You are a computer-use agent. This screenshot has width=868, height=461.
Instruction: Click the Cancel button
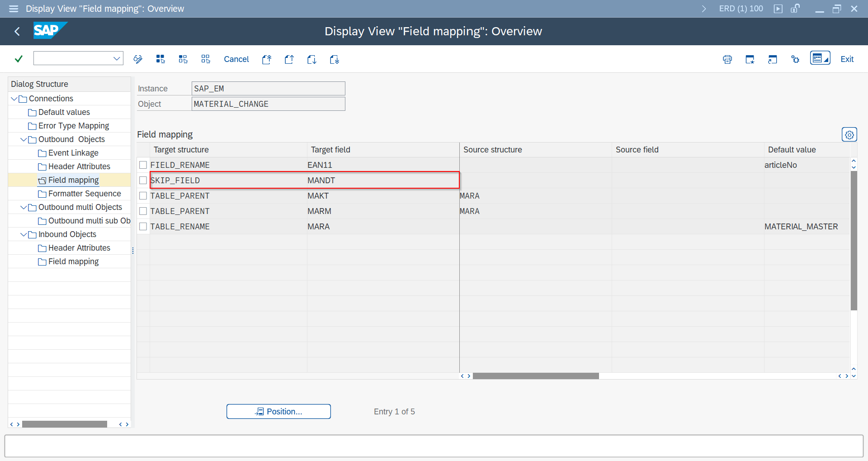(x=236, y=59)
